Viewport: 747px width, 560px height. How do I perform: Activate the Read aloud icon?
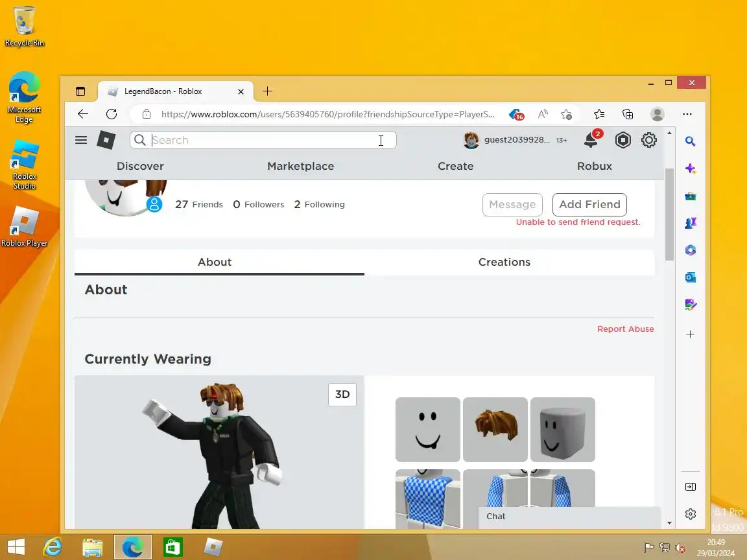pos(543,114)
